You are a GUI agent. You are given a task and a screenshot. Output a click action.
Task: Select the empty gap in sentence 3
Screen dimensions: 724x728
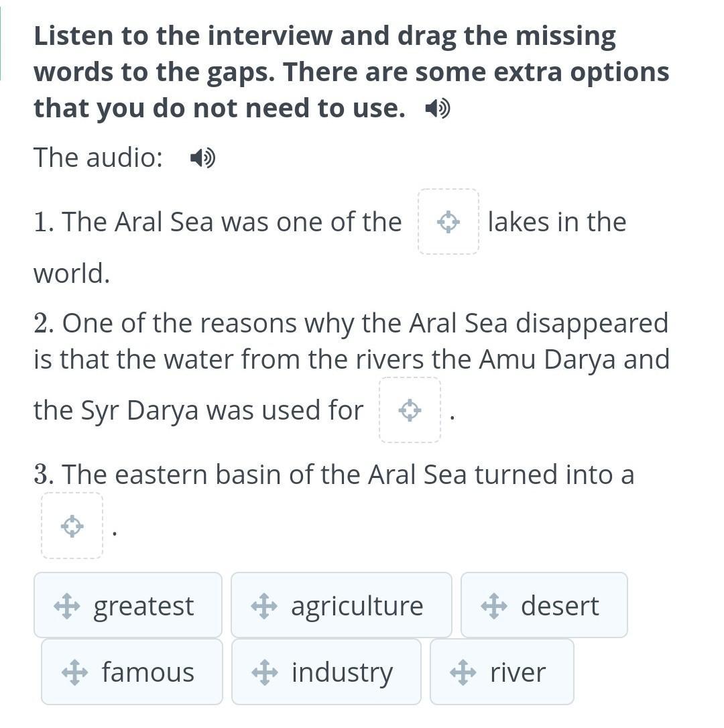72,526
